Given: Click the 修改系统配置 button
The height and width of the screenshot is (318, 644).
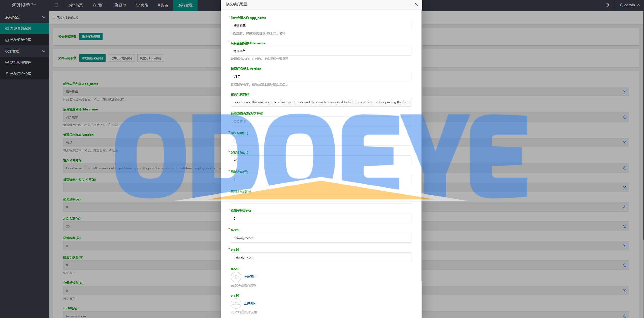Looking at the screenshot, I should [x=91, y=37].
